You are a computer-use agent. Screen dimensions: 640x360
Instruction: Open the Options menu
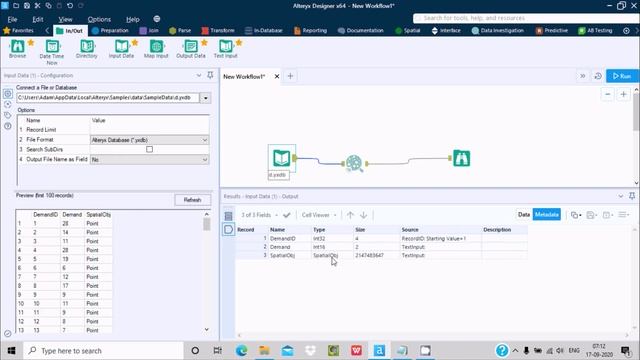coord(99,19)
